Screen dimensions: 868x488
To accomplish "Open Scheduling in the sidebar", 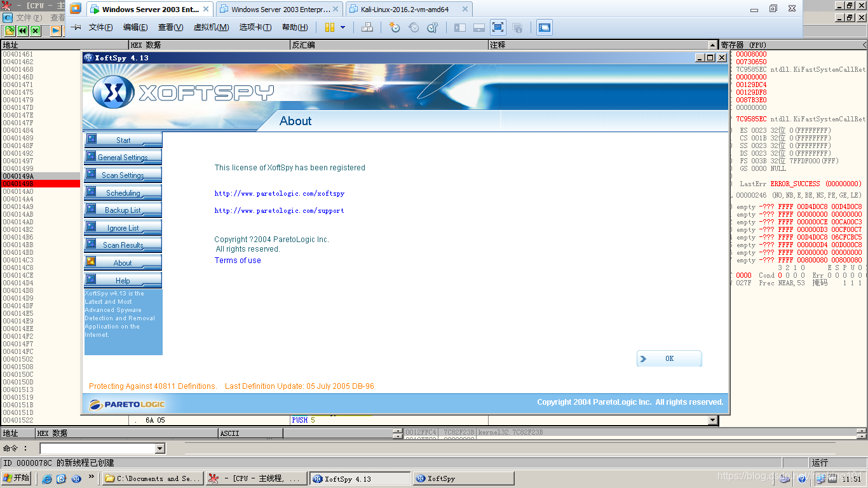I will click(123, 193).
